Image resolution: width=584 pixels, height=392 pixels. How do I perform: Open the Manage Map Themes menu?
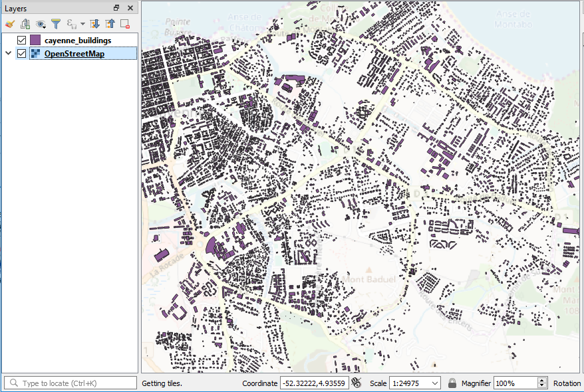(40, 23)
